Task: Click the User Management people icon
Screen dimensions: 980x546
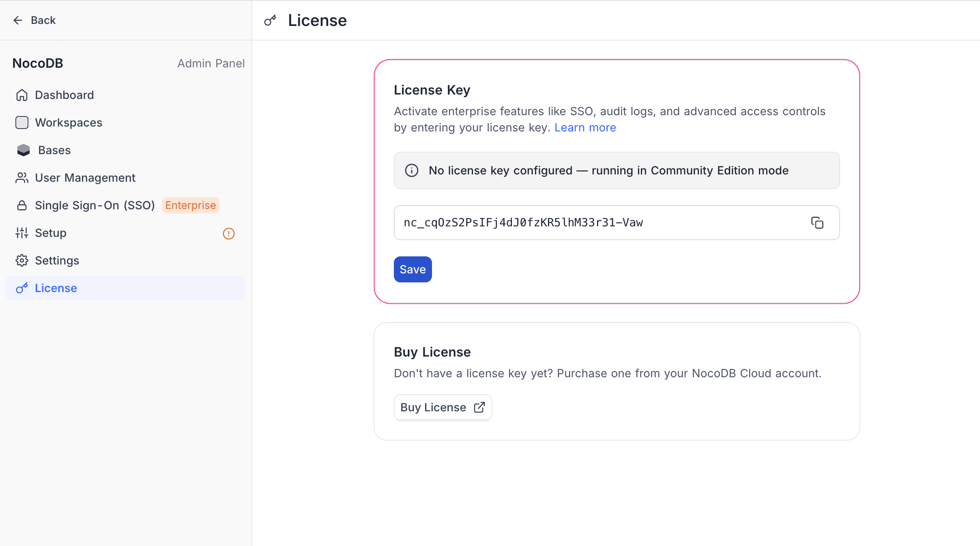Action: (x=22, y=178)
